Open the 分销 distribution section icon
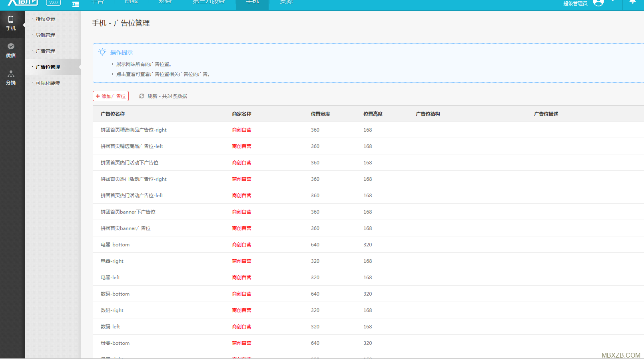The image size is (644, 360). [11, 74]
